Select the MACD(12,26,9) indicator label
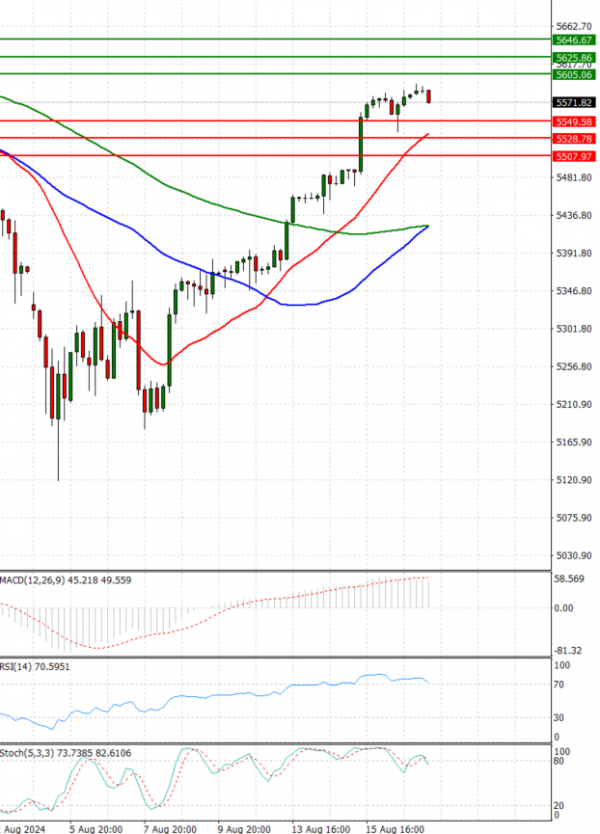This screenshot has width=600, height=834. pyautogui.click(x=65, y=580)
